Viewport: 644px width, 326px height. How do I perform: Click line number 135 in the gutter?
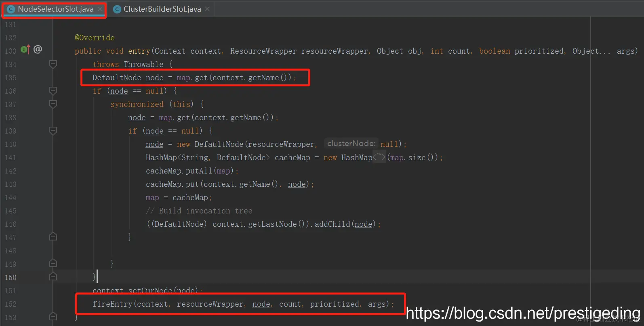coord(11,78)
